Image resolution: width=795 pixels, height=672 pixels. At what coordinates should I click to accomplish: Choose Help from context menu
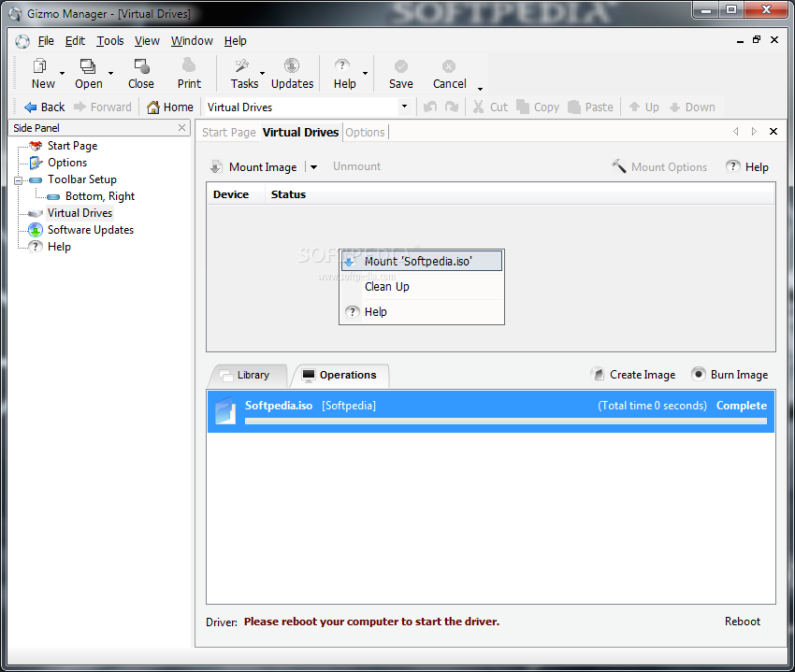[422, 311]
